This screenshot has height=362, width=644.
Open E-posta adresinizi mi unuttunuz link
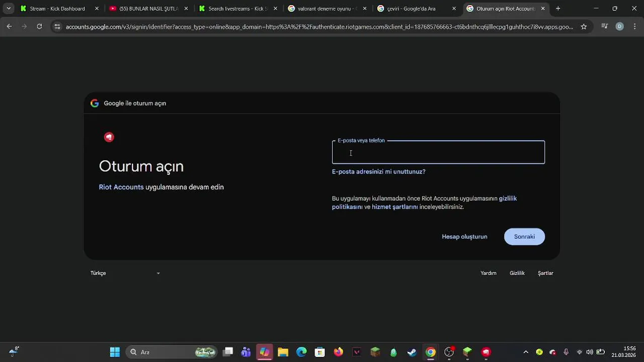(378, 171)
